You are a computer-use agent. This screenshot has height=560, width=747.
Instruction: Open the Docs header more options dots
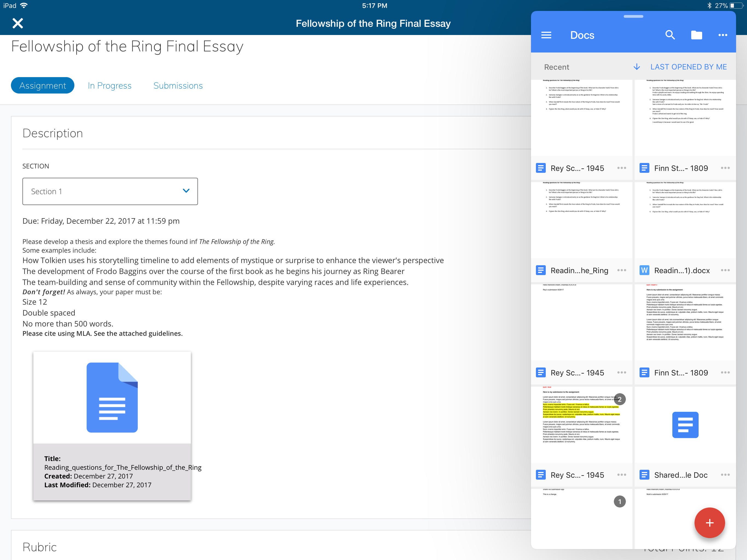[x=723, y=35]
